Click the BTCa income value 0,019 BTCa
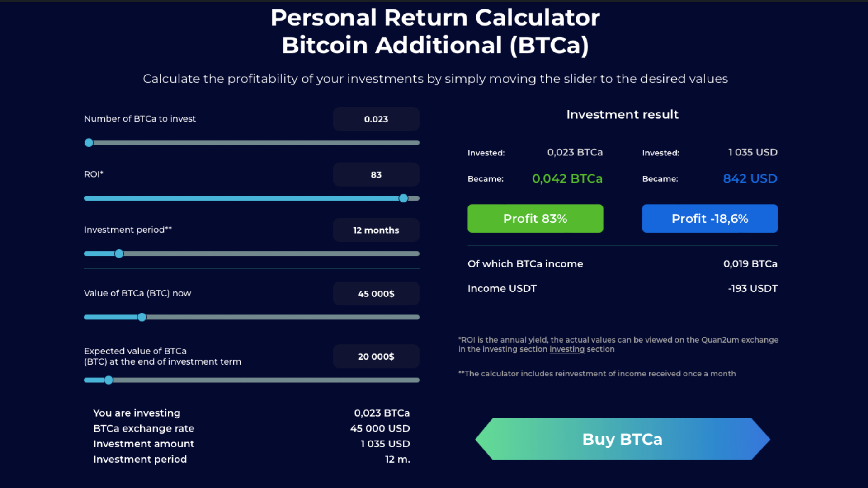Viewport: 868px width, 488px height. coord(750,264)
